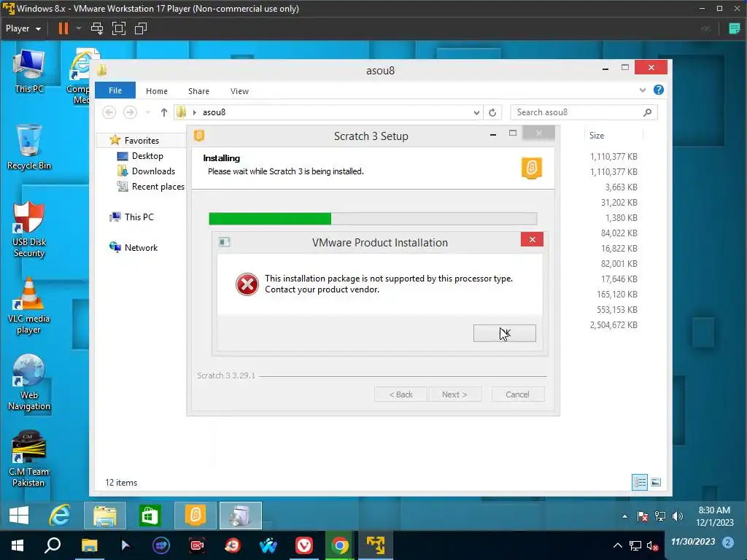Toggle VMware Unity mode icon
Screen dimensions: 747x560
pyautogui.click(x=141, y=28)
